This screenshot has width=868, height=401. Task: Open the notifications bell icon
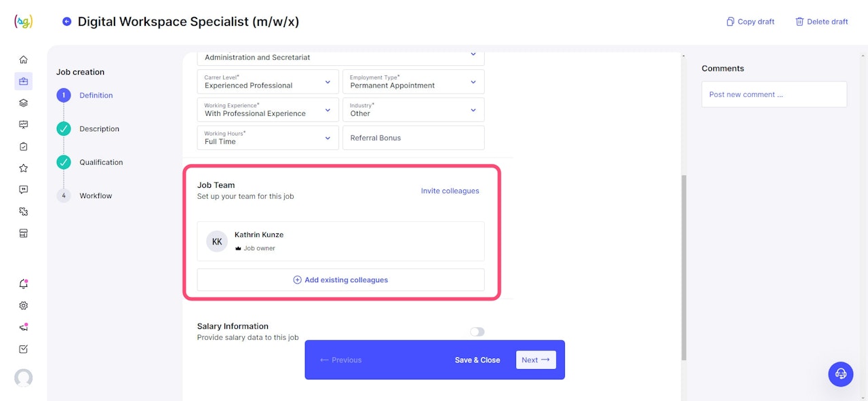pos(23,284)
